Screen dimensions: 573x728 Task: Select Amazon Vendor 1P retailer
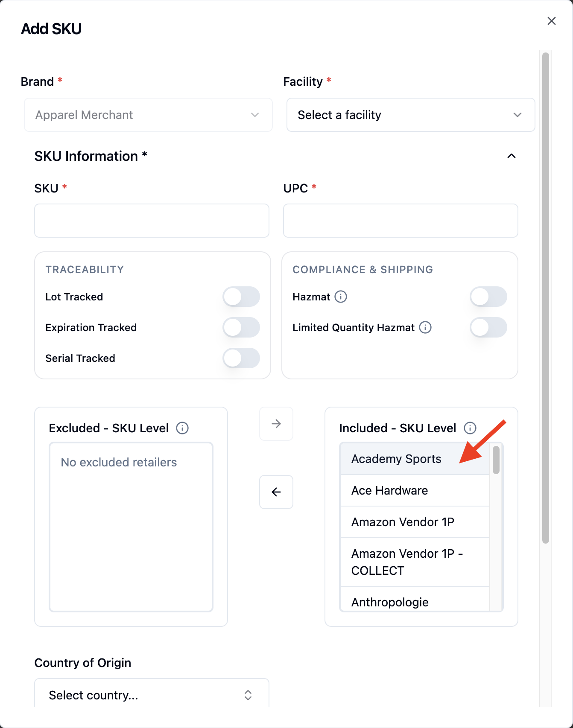(x=415, y=522)
